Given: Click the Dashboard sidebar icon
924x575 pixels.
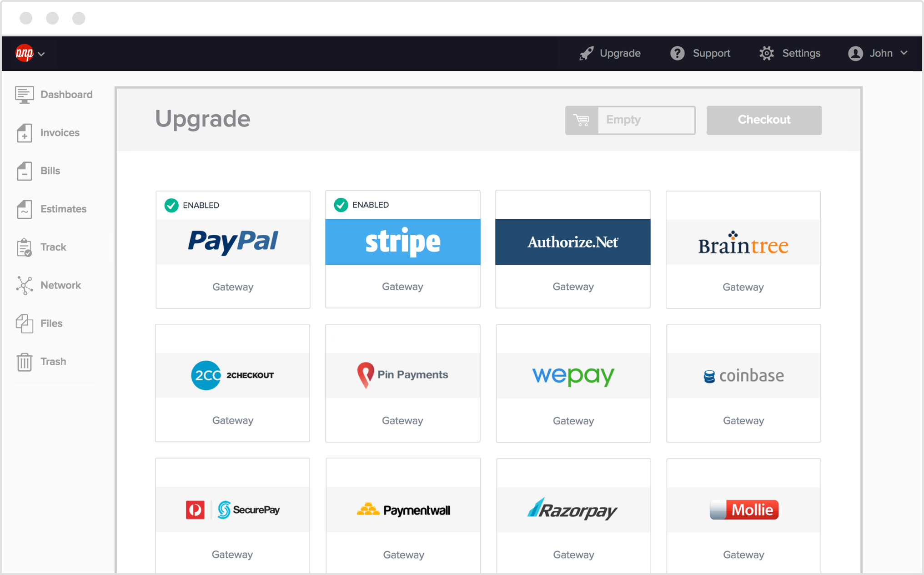Looking at the screenshot, I should pos(23,94).
